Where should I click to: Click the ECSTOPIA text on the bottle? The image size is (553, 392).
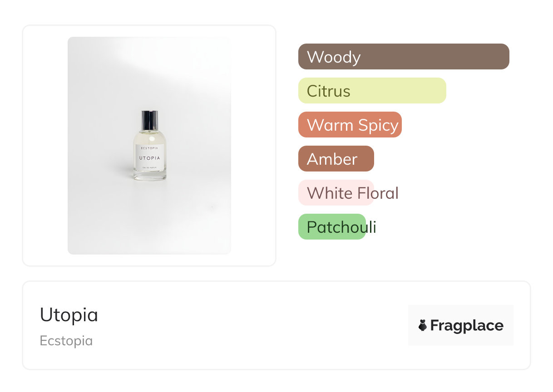(x=150, y=147)
